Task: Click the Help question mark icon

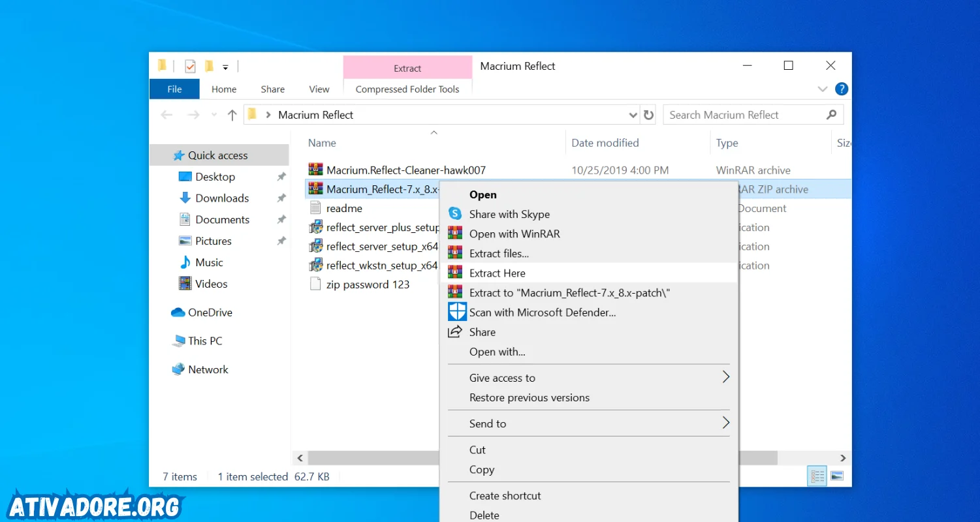Action: [x=842, y=89]
